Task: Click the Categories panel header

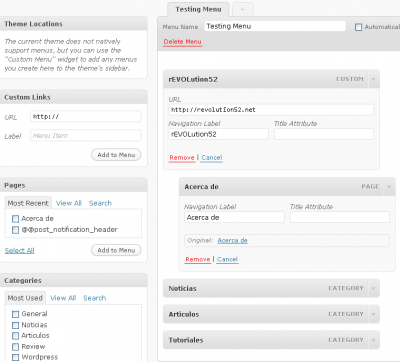Action: 73,281
